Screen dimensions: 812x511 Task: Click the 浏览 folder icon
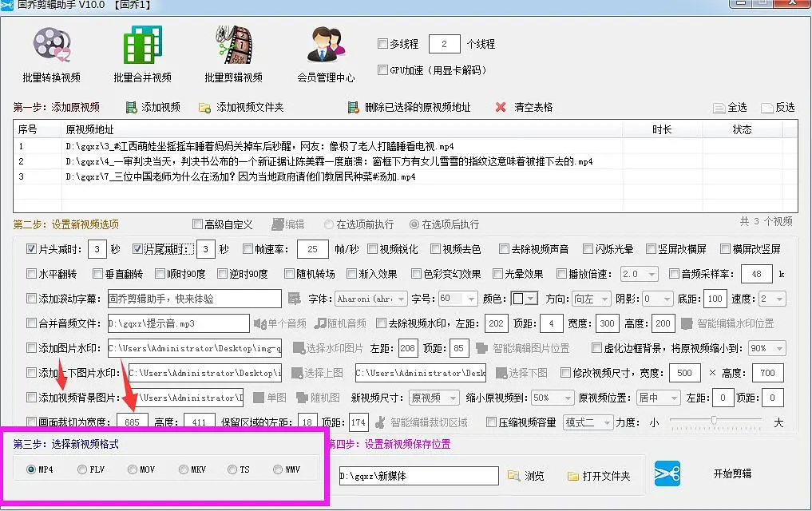pyautogui.click(x=513, y=475)
